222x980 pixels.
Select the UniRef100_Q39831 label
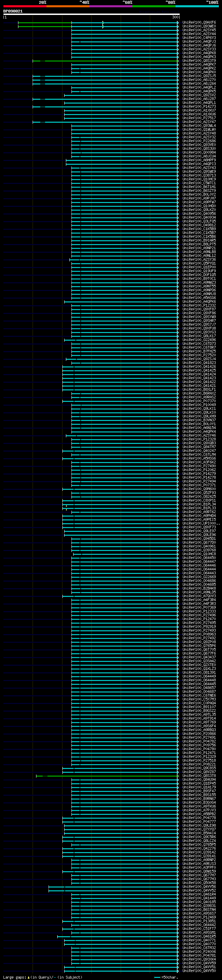199,906
